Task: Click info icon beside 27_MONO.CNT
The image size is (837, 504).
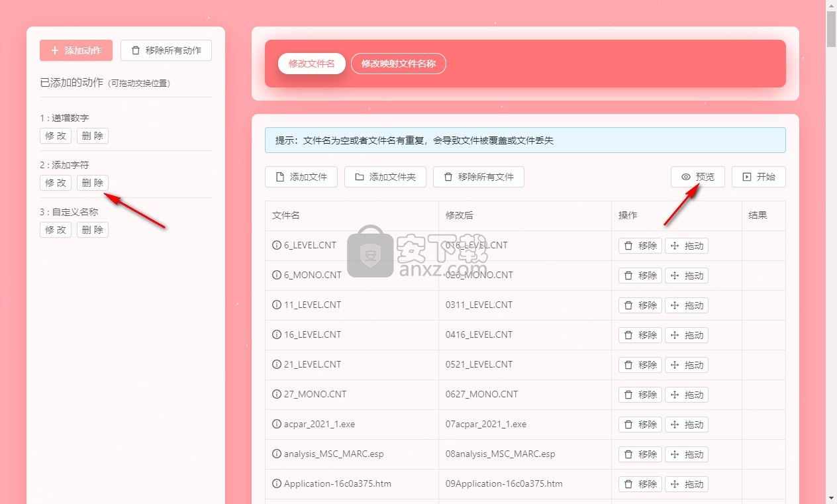Action: click(277, 394)
